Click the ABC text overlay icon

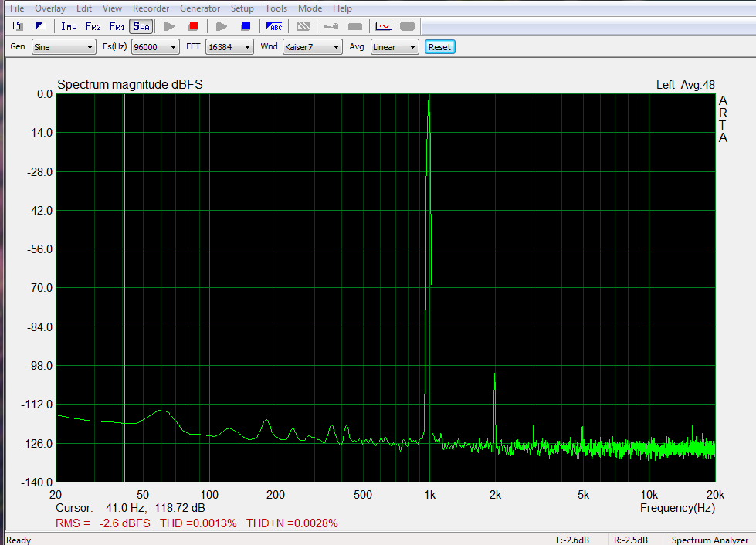point(274,26)
